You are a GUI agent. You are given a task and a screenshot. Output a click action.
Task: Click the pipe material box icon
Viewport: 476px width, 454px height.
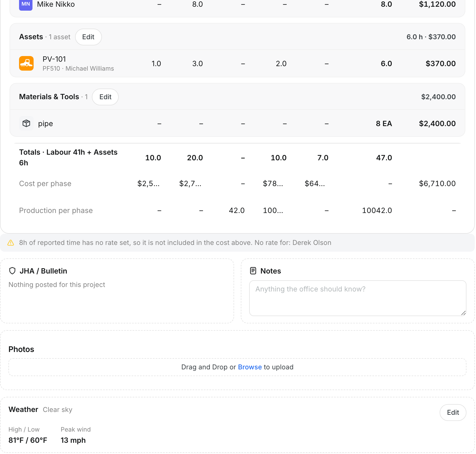pyautogui.click(x=26, y=123)
